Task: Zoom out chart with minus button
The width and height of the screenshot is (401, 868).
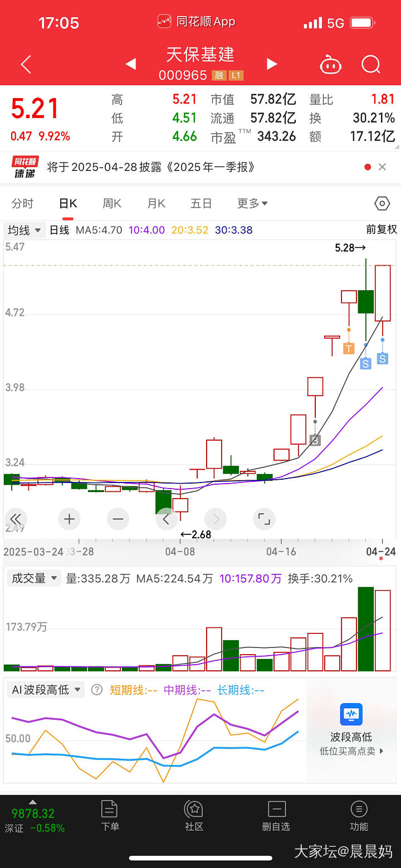Action: click(118, 519)
